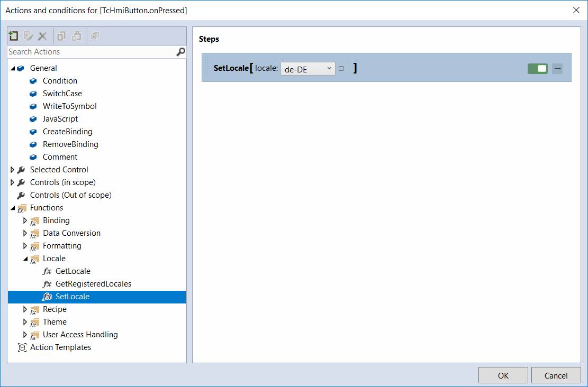The image size is (588, 387).
Task: Confirm with the OK button
Action: (503, 375)
